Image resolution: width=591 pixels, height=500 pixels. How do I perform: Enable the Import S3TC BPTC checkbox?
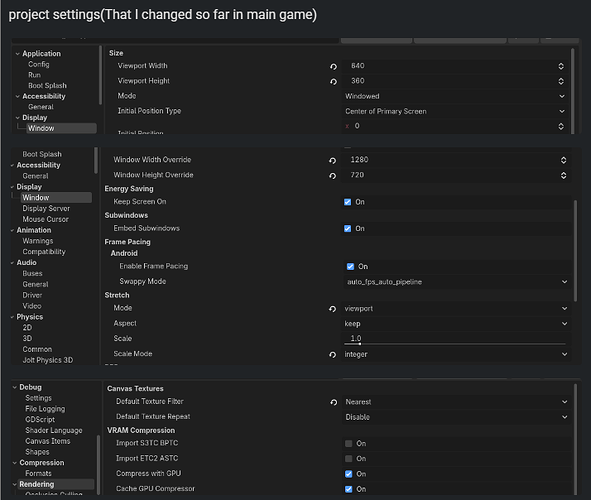(349, 443)
